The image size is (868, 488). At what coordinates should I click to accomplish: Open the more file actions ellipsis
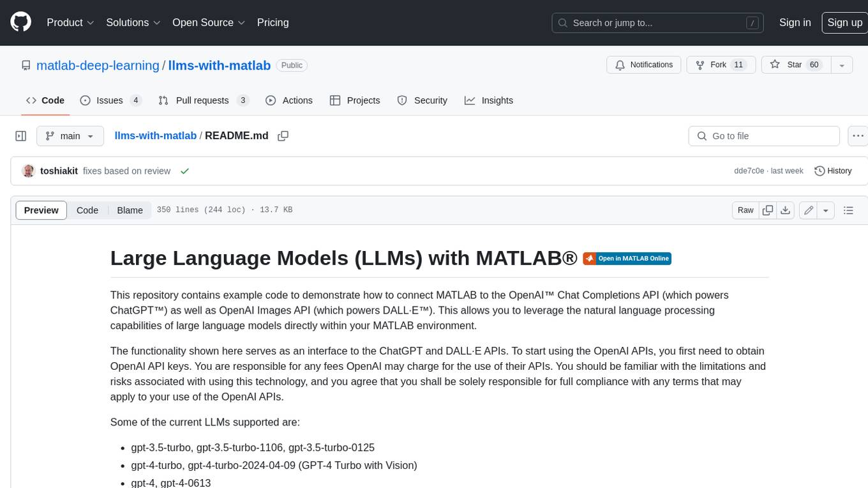coord(858,136)
